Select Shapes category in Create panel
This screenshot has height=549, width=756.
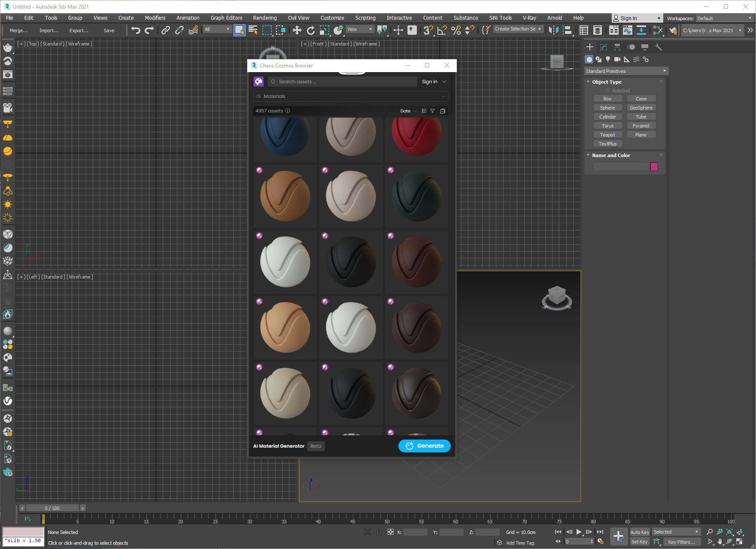pyautogui.click(x=598, y=59)
